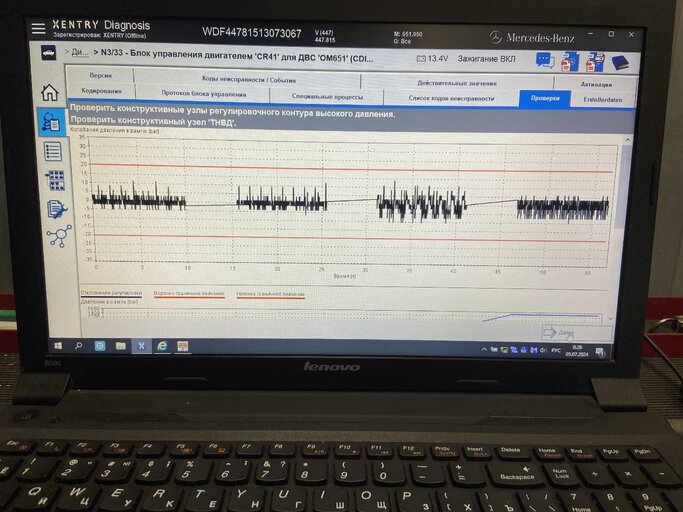Image resolution: width=683 pixels, height=512 pixels.
Task: Open the list view sidebar icon
Action: click(x=53, y=152)
